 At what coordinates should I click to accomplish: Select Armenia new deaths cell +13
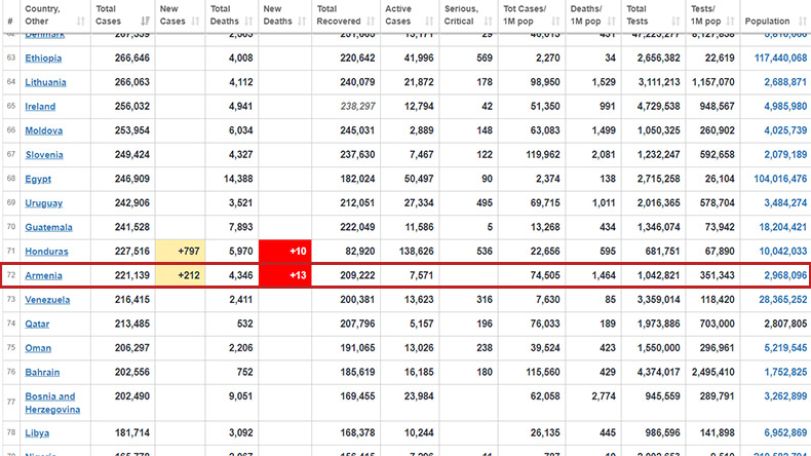[285, 276]
